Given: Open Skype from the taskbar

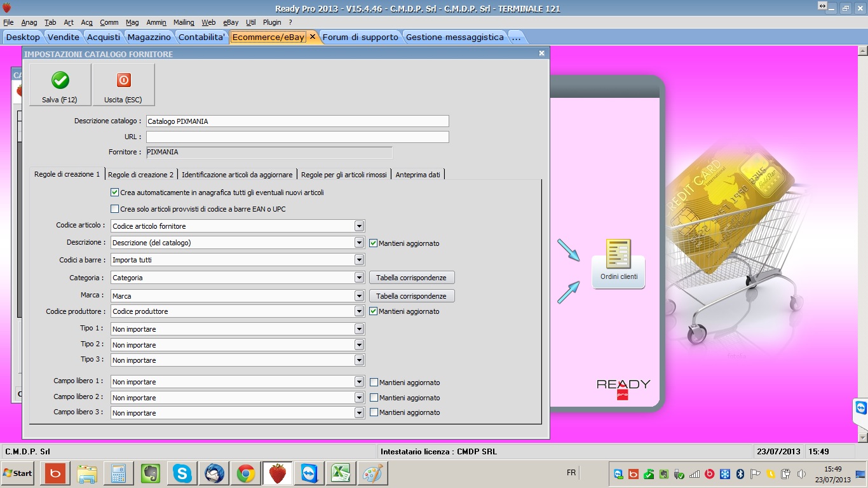Looking at the screenshot, I should [182, 473].
